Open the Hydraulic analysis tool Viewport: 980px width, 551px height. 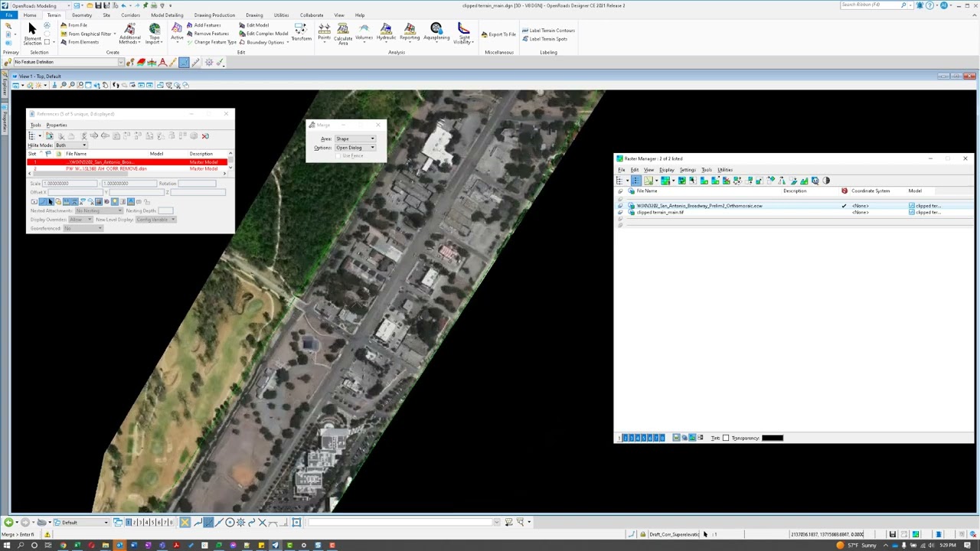[x=386, y=32]
